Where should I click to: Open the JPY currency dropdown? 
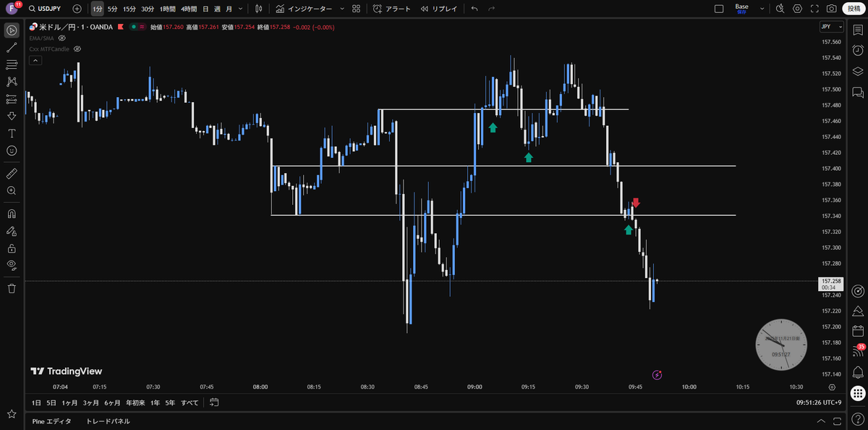831,26
